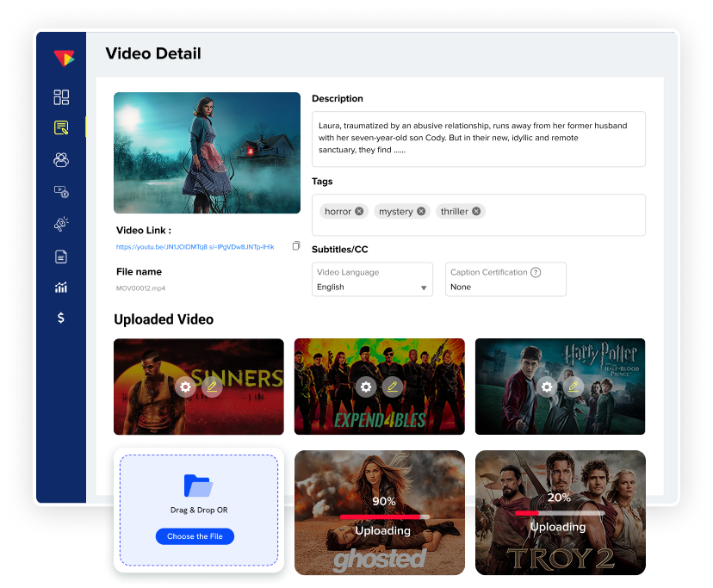This screenshot has height=588, width=713.
Task: Click the 90% upload progress bar on Ghosted
Action: coord(383,517)
